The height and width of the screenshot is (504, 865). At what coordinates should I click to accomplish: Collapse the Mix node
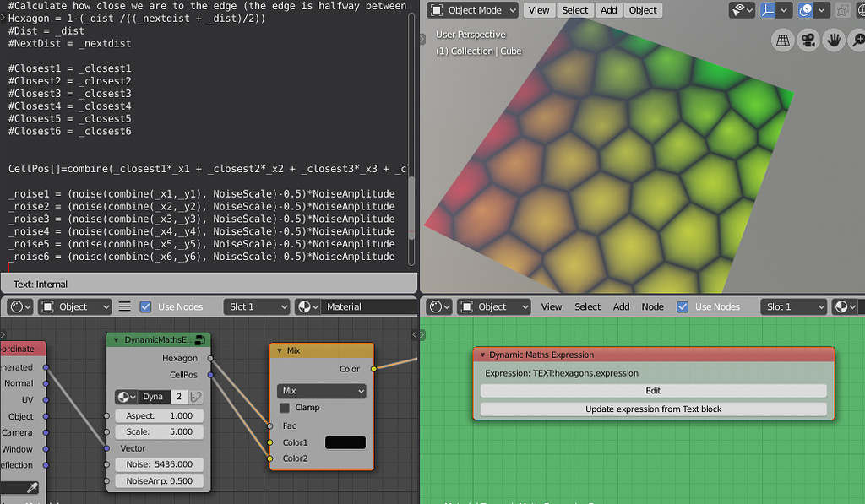(x=279, y=350)
